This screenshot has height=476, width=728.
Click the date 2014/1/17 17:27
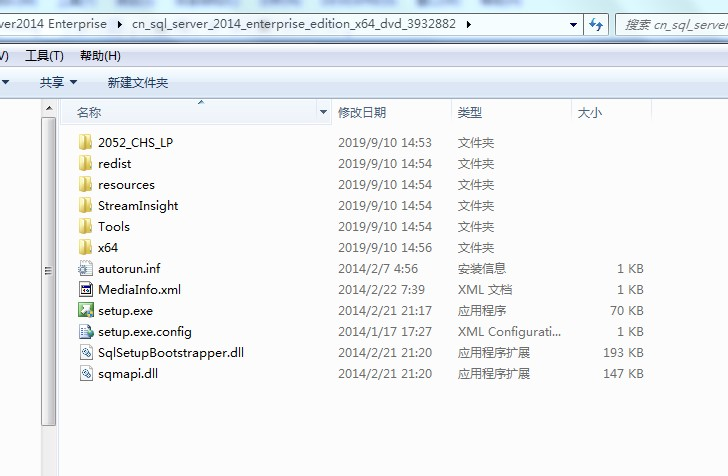click(385, 332)
